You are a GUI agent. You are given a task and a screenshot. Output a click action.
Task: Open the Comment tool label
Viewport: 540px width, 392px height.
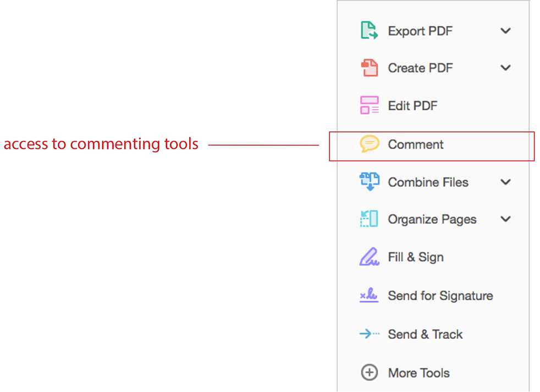[416, 145]
